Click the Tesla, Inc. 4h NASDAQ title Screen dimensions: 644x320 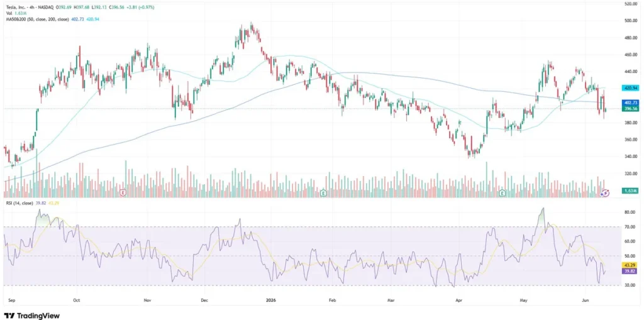30,8
